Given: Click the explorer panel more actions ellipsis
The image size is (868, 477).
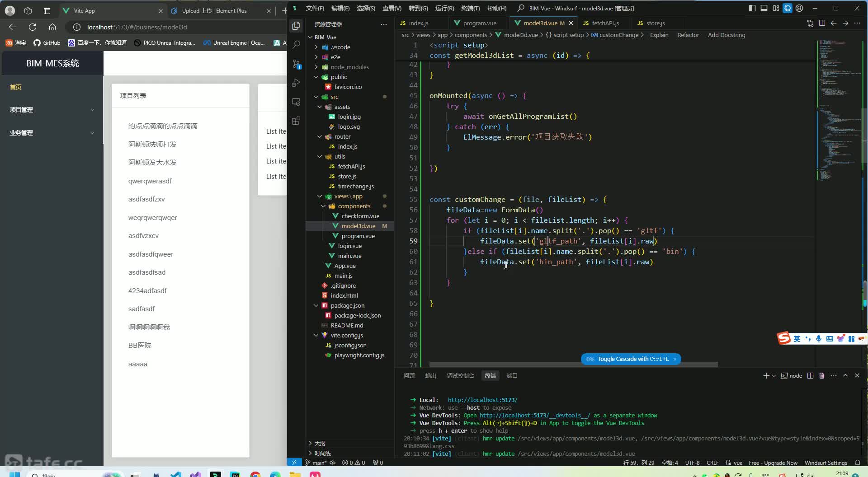Looking at the screenshot, I should click(x=384, y=24).
